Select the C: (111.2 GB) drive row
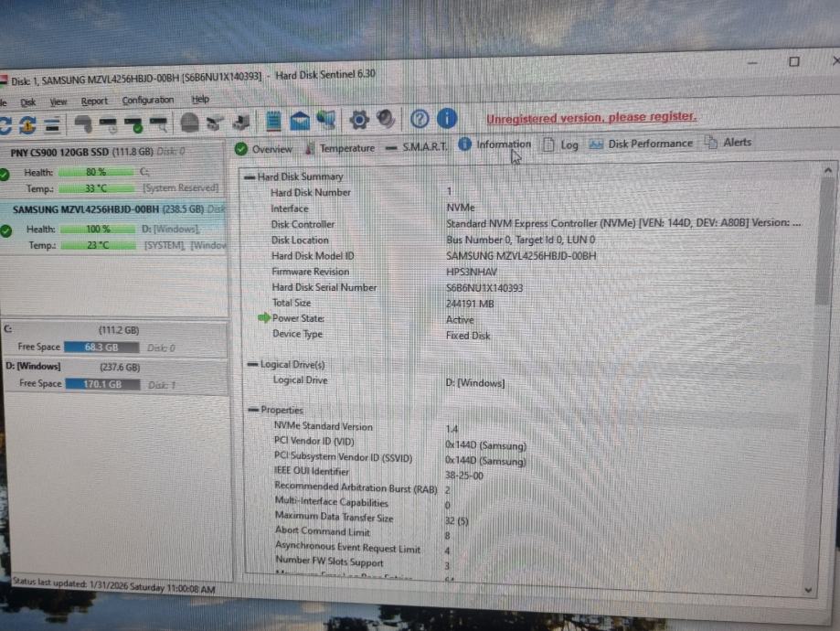Viewport: 840px width, 631px height. [115, 339]
